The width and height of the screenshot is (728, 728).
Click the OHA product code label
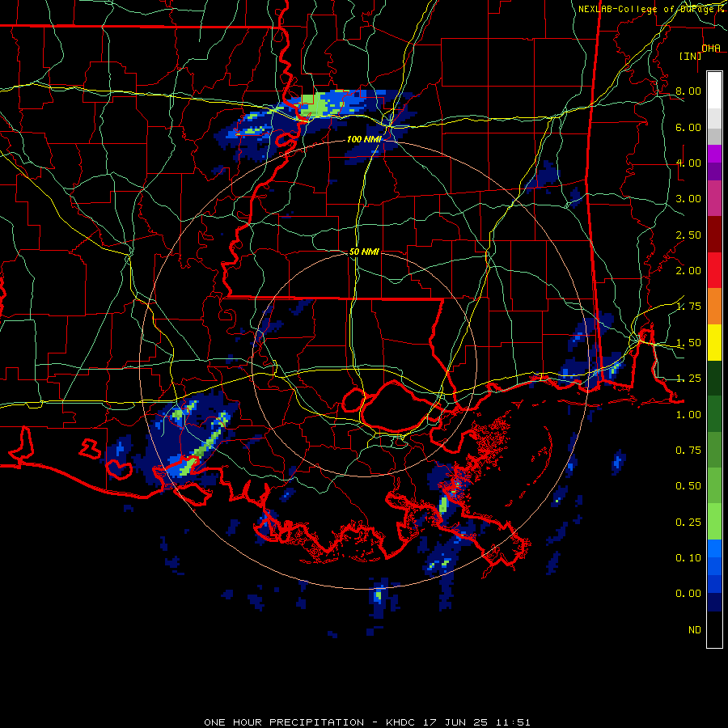pyautogui.click(x=711, y=49)
